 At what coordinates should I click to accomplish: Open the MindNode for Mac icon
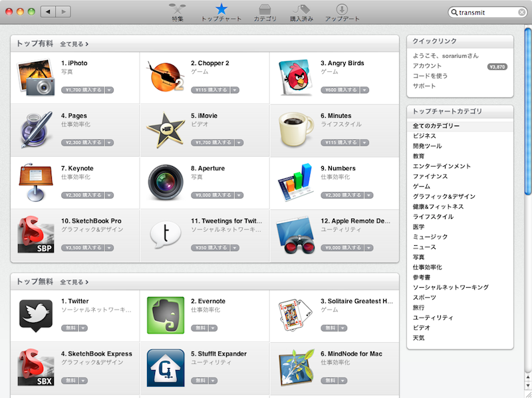pyautogui.click(x=297, y=368)
